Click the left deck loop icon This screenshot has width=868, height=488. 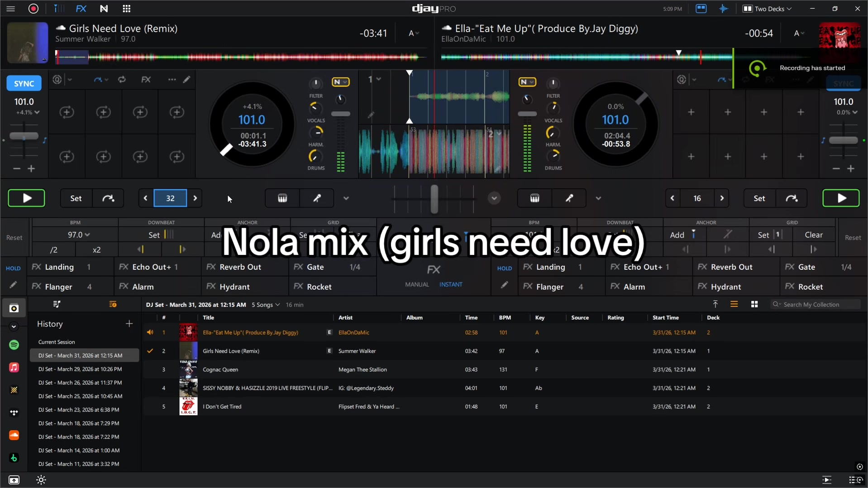pos(122,80)
